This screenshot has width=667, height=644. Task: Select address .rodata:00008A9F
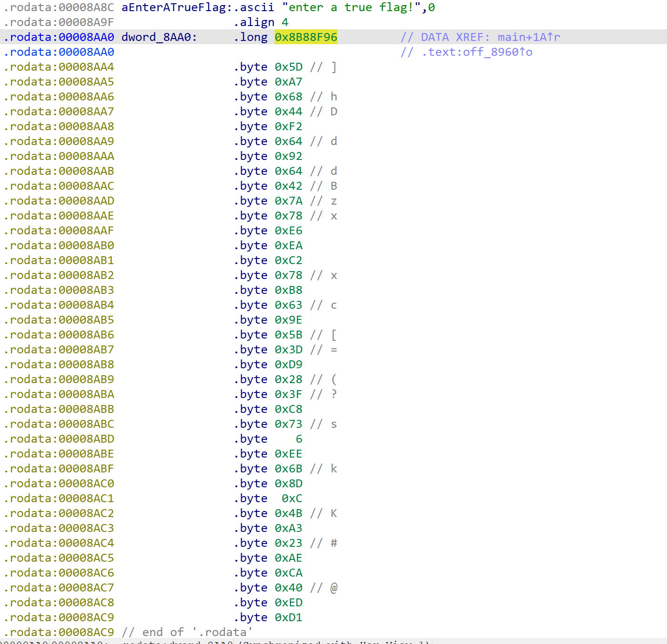[59, 22]
